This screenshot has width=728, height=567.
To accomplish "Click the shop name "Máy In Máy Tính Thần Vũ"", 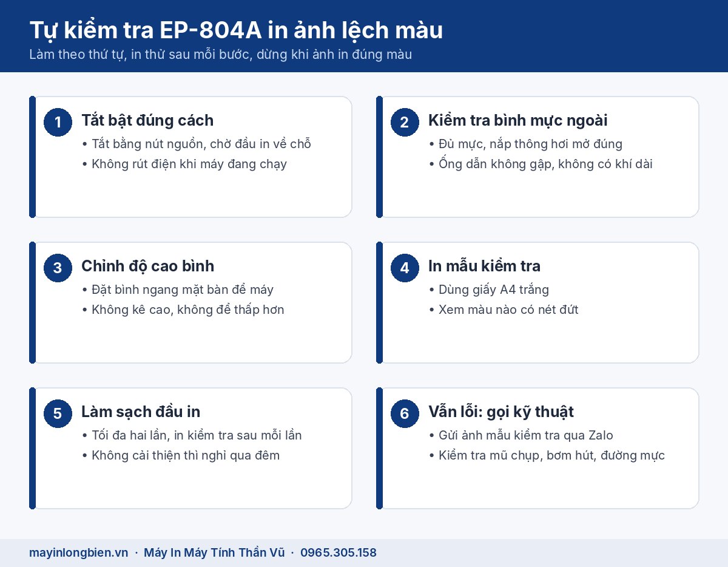I will pos(214,552).
